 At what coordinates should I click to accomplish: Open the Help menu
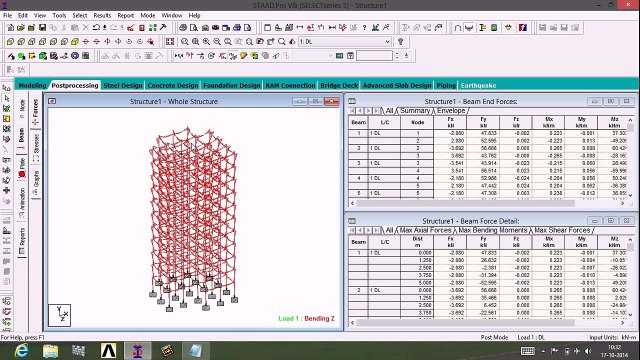click(x=194, y=16)
